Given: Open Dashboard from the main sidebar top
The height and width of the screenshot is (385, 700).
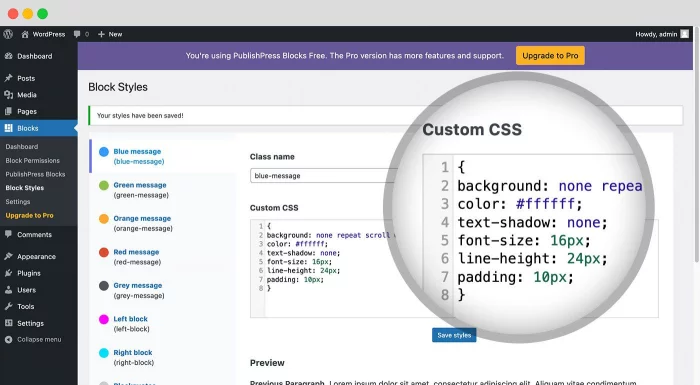Looking at the screenshot, I should 35,56.
